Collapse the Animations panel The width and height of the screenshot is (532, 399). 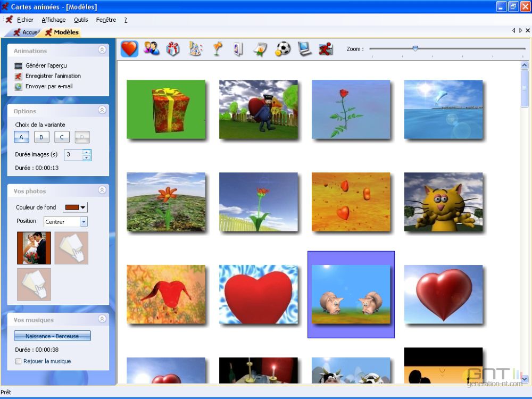[103, 51]
